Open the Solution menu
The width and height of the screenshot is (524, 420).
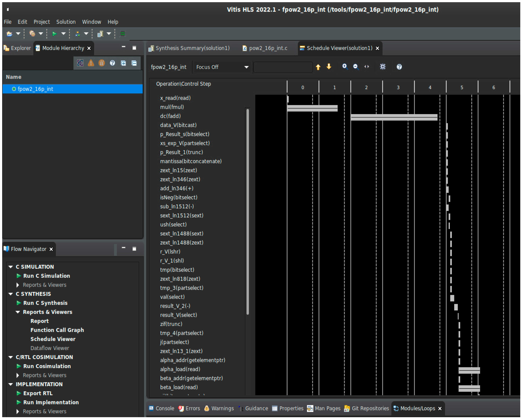[66, 22]
